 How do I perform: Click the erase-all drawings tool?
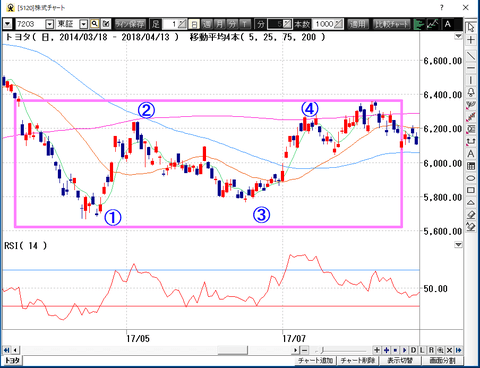tap(471, 227)
